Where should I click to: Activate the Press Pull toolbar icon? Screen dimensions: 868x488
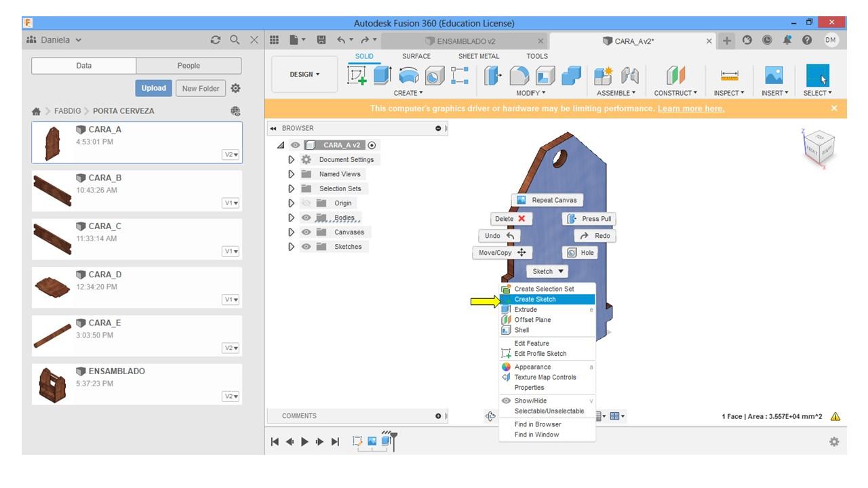point(493,75)
